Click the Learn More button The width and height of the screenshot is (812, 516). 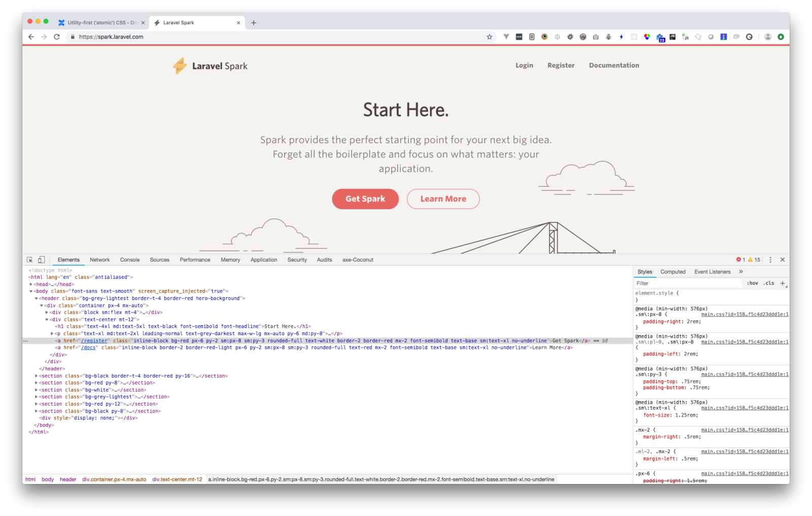pyautogui.click(x=443, y=199)
